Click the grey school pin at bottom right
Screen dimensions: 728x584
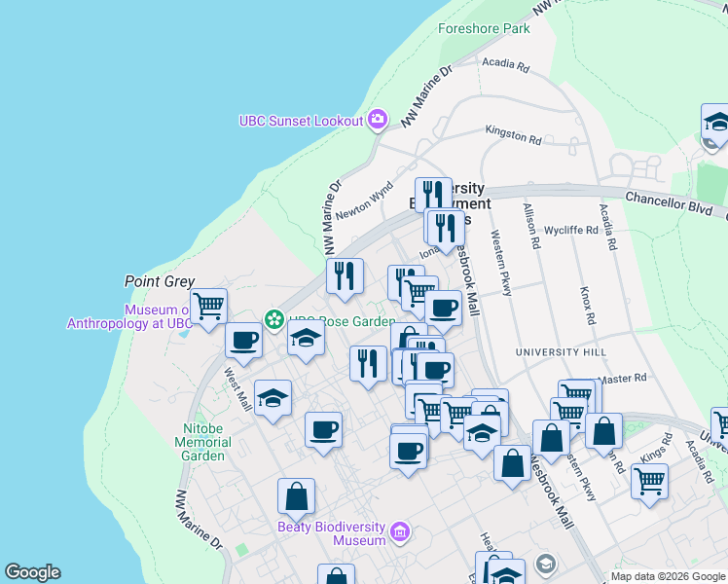[545, 565]
